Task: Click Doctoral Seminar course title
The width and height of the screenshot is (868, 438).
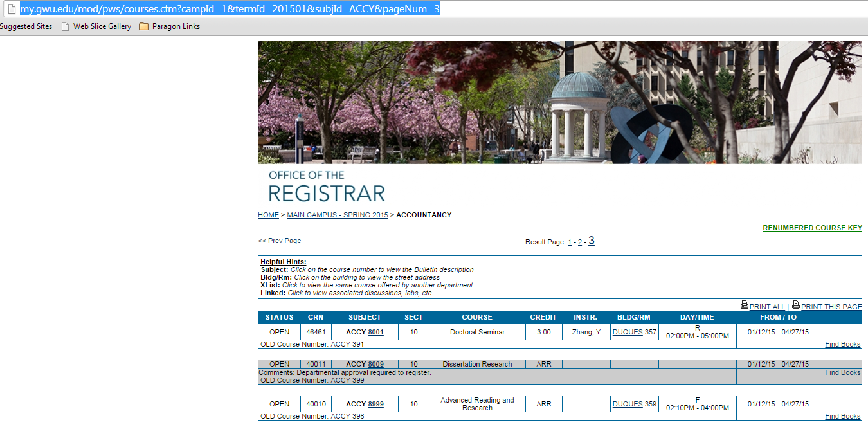Action: click(x=477, y=332)
